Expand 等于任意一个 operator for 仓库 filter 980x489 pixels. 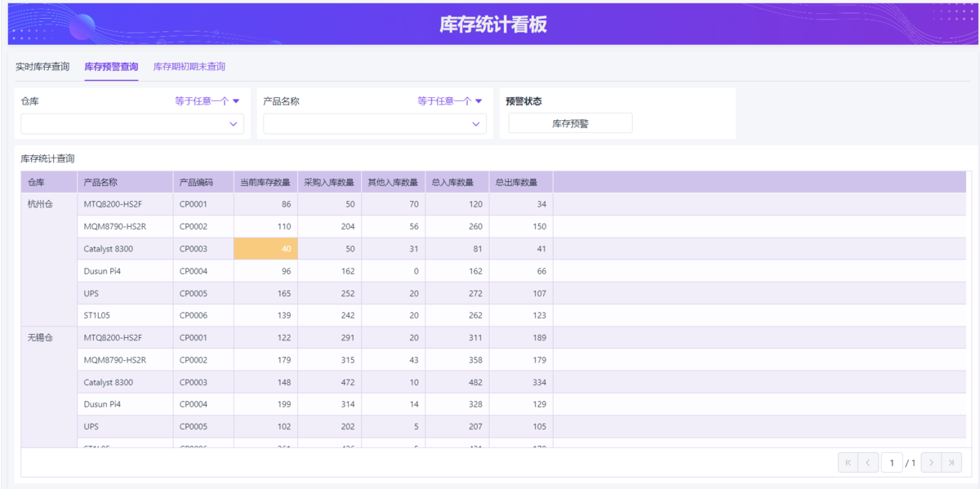click(207, 101)
